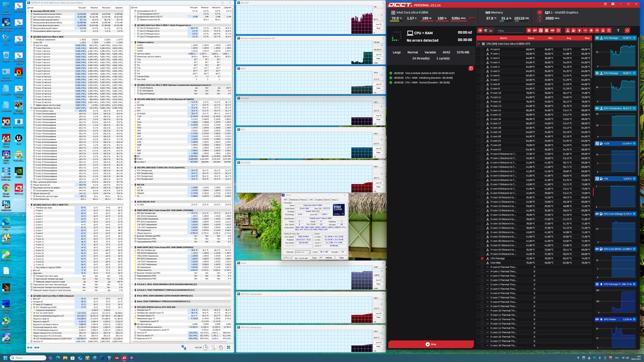Click the OCCT table view icon

coord(486,30)
